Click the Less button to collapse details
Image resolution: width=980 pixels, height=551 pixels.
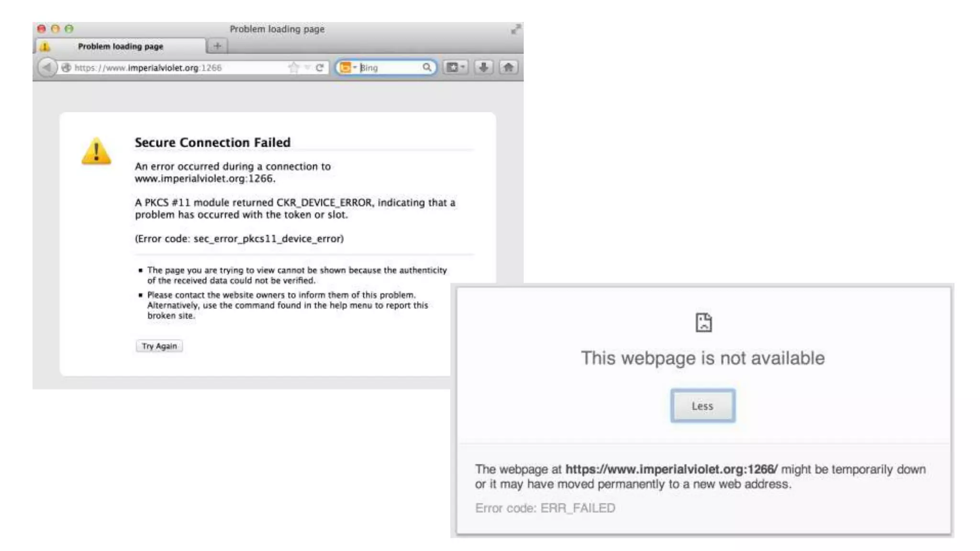click(702, 406)
